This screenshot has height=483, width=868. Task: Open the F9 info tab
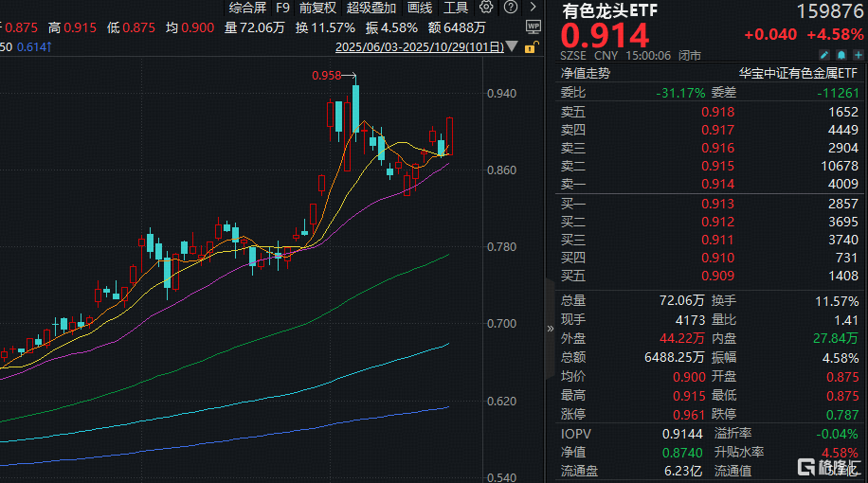[x=282, y=7]
